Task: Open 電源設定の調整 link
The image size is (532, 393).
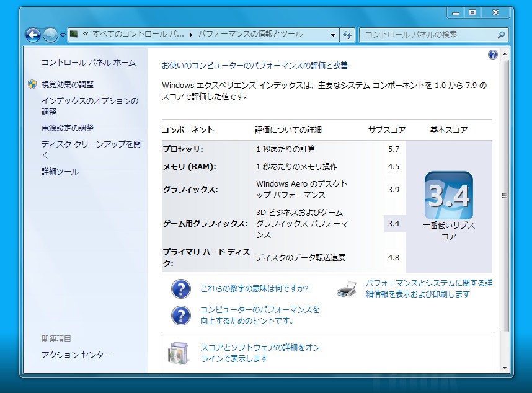Action: 68,128
